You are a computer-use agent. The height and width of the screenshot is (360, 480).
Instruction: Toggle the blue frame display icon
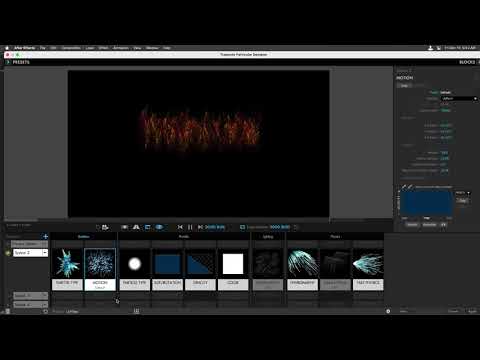tap(148, 227)
